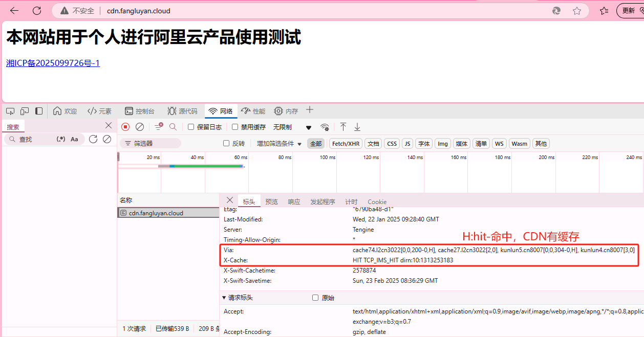
Task: Tick the 原始 raw headers checkbox
Action: click(x=315, y=298)
